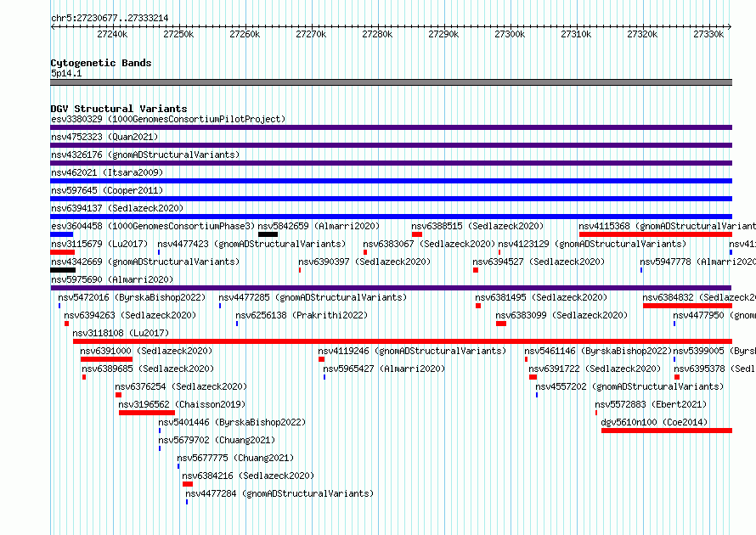Click nsv5679702 (Chuang2021) label

pos(217,440)
